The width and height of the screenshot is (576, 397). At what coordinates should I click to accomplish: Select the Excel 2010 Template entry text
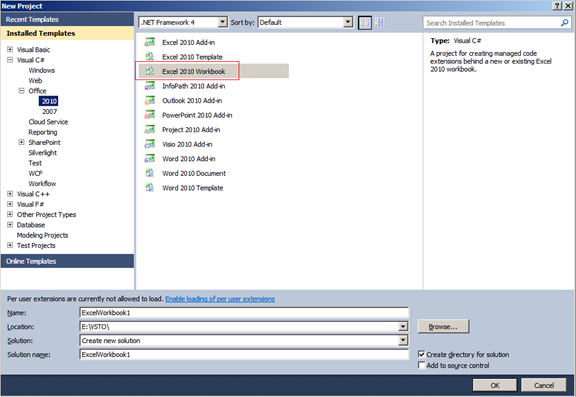192,57
